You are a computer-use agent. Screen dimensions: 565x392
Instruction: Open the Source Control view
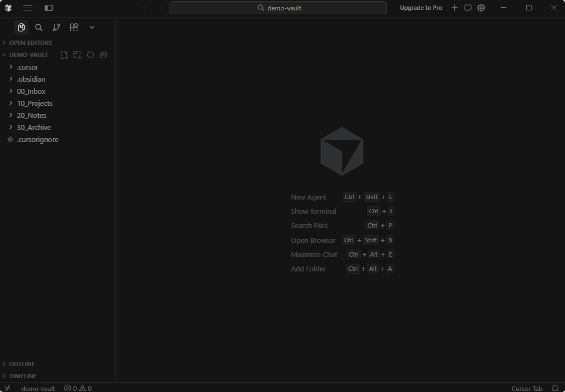coord(56,27)
